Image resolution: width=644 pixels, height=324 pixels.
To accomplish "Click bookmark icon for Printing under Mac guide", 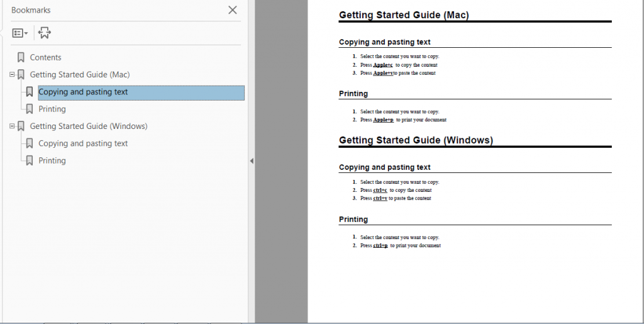I will pyautogui.click(x=30, y=109).
